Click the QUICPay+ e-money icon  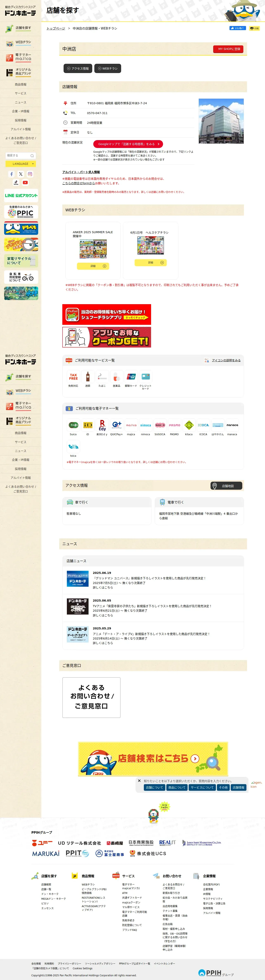[117, 425]
